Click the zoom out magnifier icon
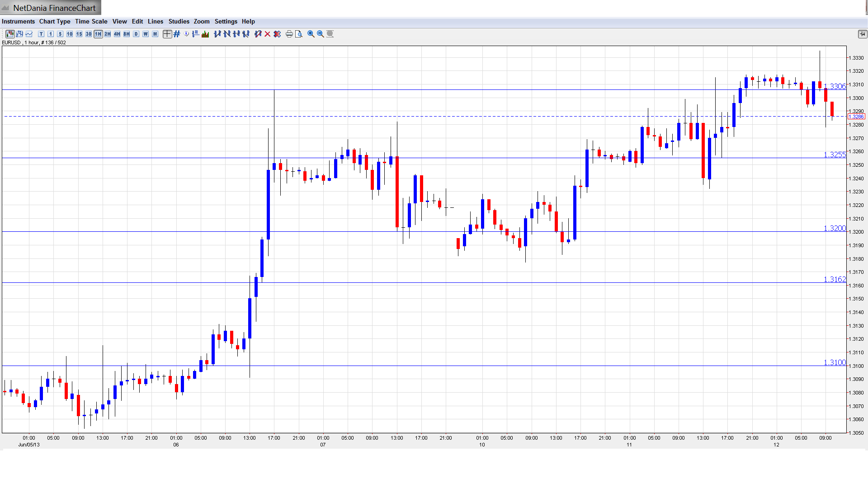 pos(321,34)
